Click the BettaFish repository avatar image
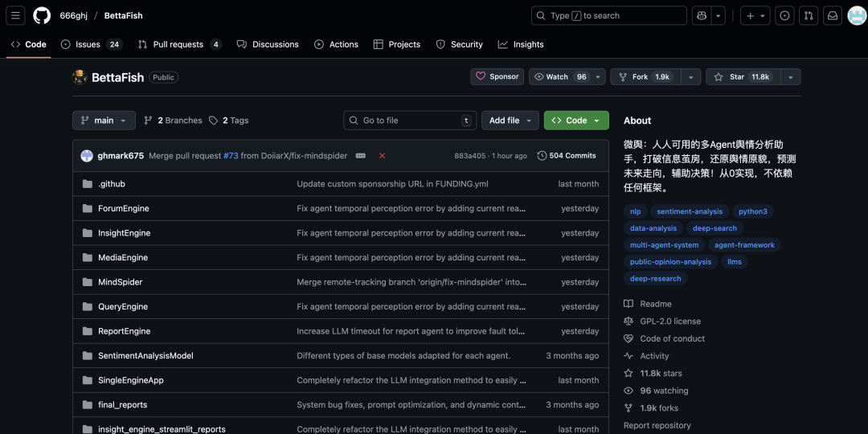This screenshot has height=434, width=868. (x=80, y=77)
